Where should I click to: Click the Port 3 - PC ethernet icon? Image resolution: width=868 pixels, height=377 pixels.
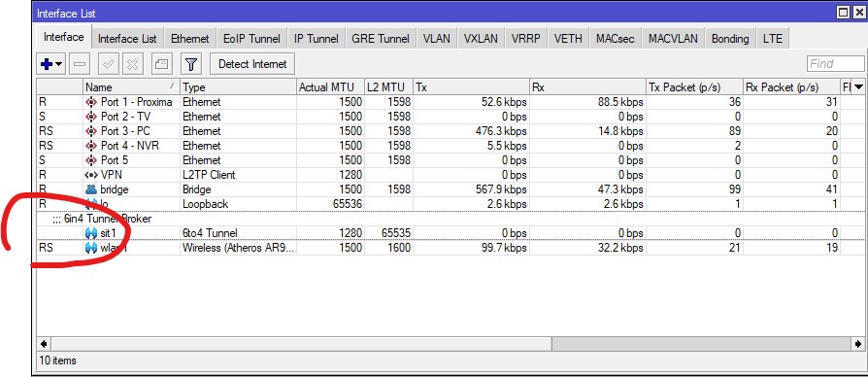[x=91, y=131]
